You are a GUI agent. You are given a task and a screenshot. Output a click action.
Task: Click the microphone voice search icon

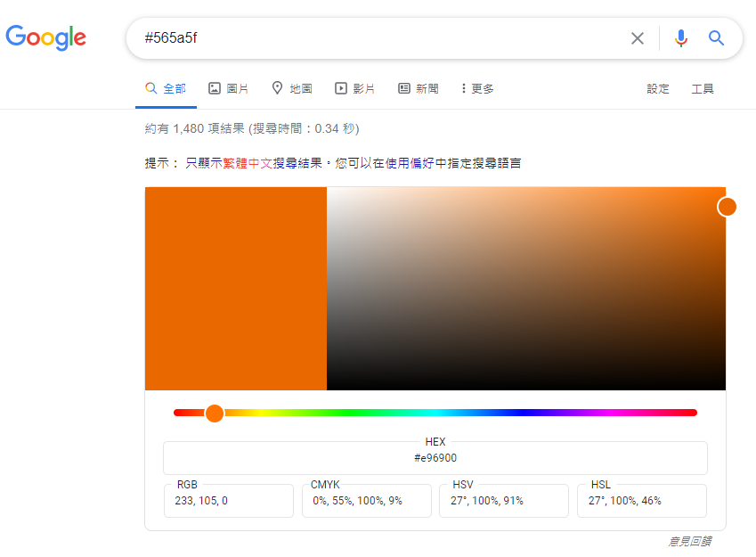680,38
